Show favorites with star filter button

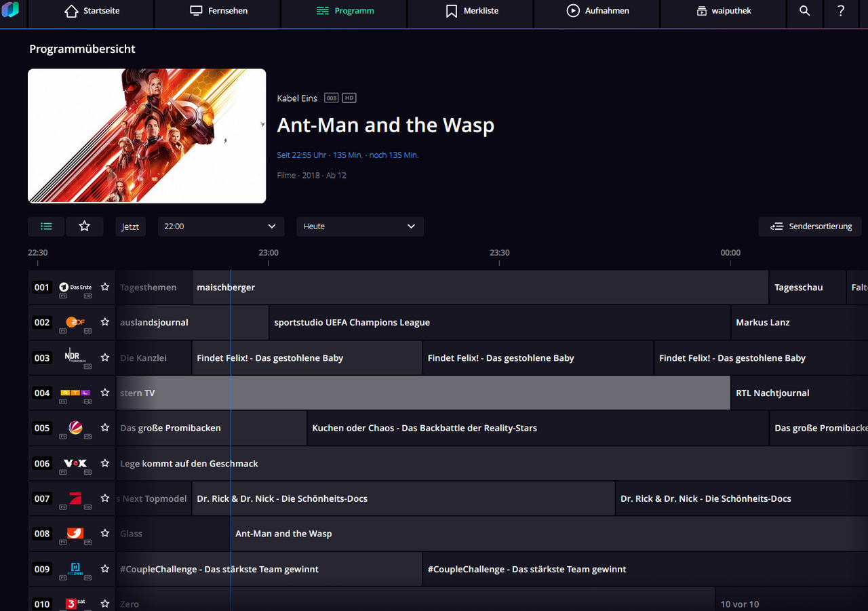tap(84, 226)
